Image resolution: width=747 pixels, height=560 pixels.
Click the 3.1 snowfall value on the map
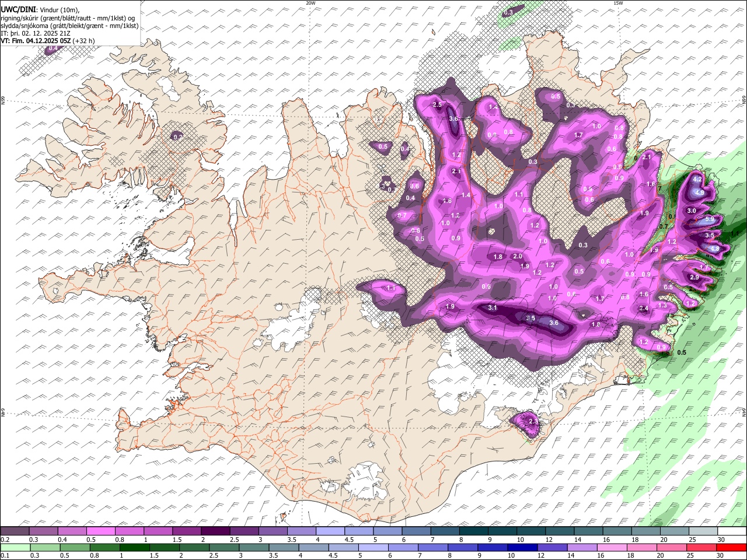[493, 307]
